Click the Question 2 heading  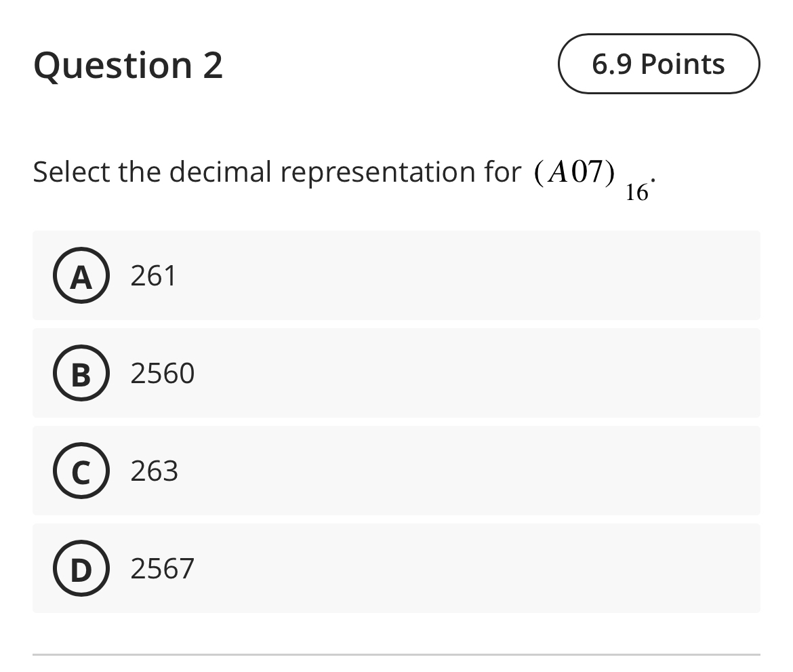click(128, 65)
